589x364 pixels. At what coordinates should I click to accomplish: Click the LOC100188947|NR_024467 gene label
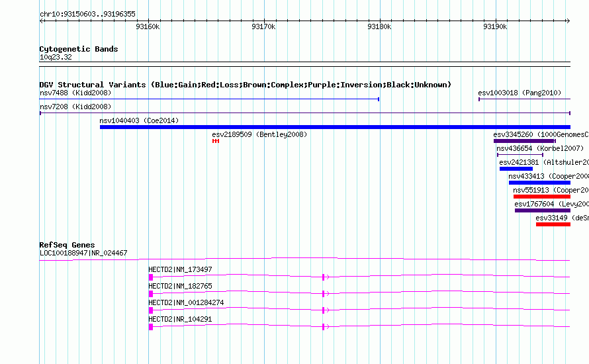83,253
